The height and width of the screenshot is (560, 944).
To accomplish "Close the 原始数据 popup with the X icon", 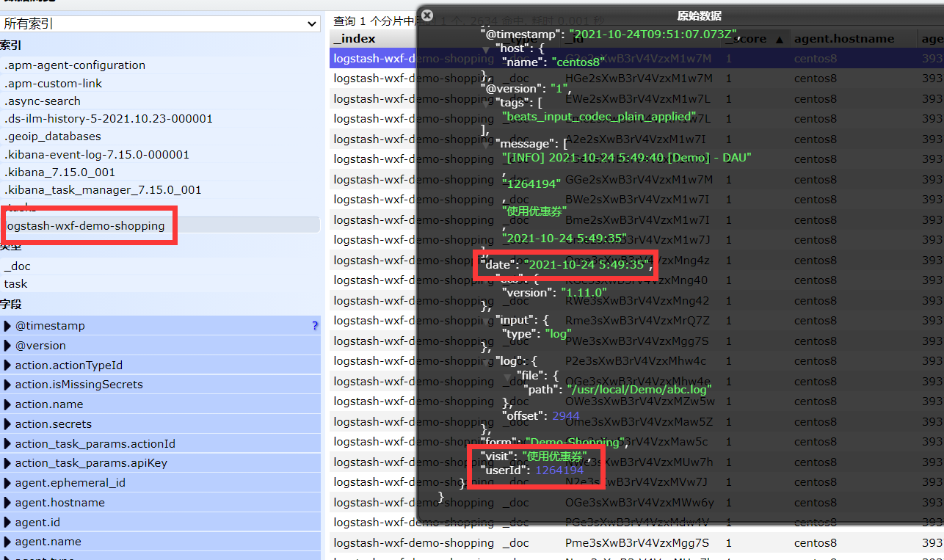I will (427, 15).
